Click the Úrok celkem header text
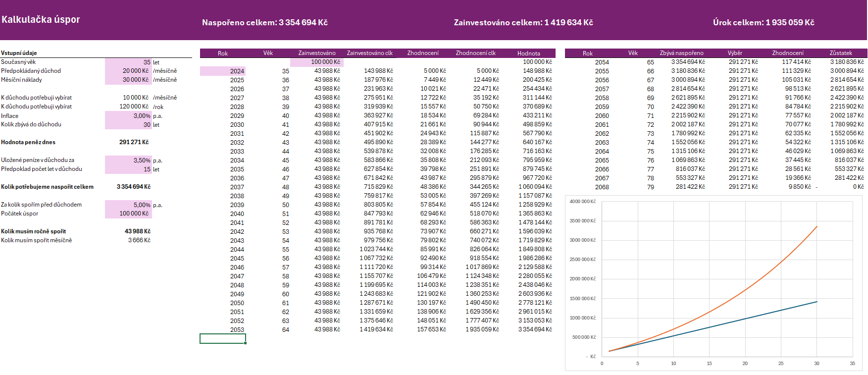 point(764,22)
